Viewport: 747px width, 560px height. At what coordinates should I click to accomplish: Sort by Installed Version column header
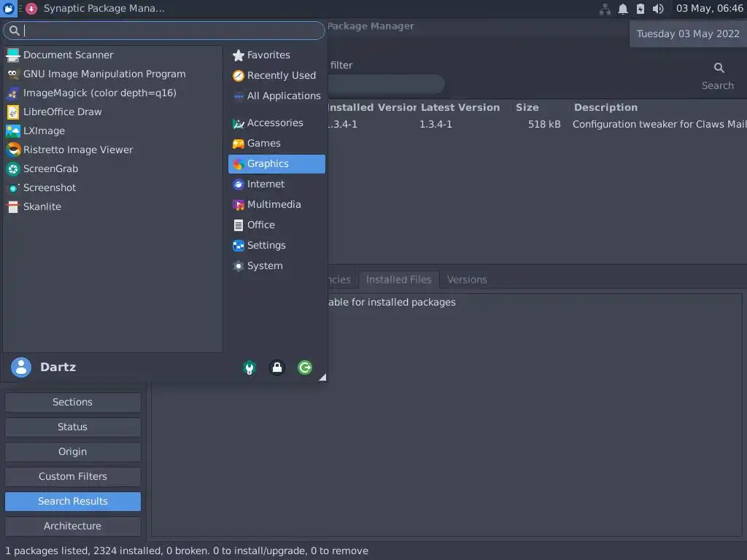click(372, 108)
